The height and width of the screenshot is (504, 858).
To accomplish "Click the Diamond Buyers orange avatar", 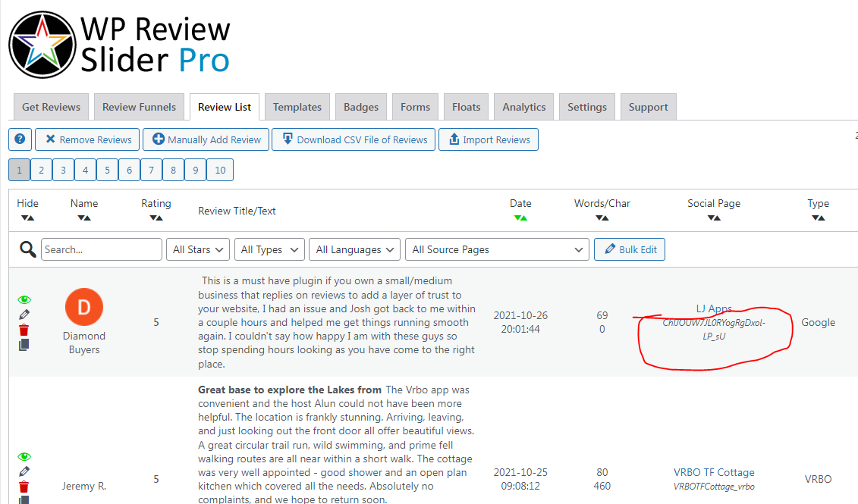I will click(x=83, y=307).
